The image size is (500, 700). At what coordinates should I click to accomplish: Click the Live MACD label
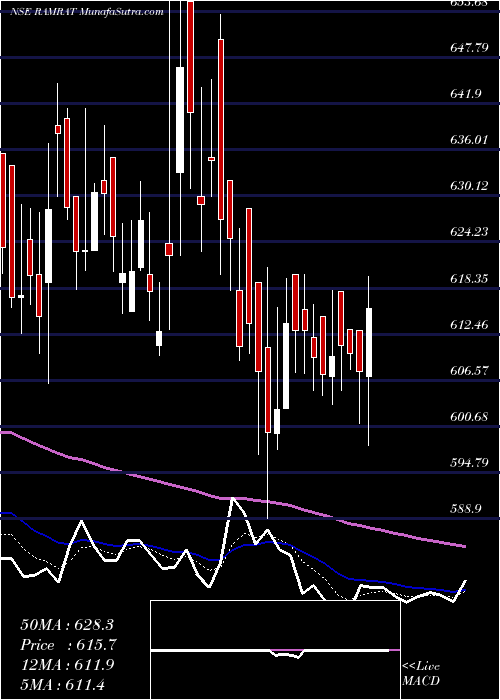pyautogui.click(x=421, y=673)
